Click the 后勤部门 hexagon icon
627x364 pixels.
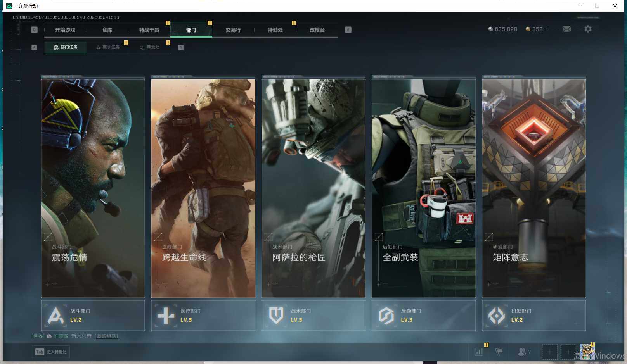[386, 316]
